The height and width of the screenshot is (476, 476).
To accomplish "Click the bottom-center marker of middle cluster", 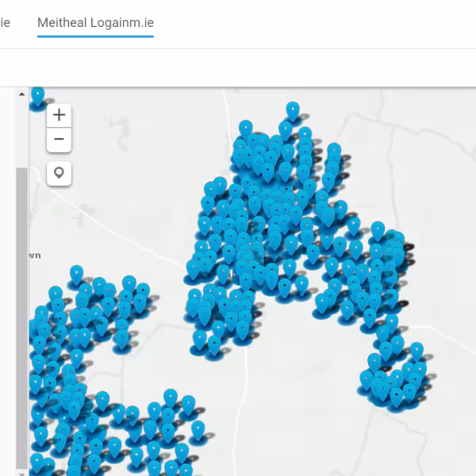I will click(x=214, y=345).
